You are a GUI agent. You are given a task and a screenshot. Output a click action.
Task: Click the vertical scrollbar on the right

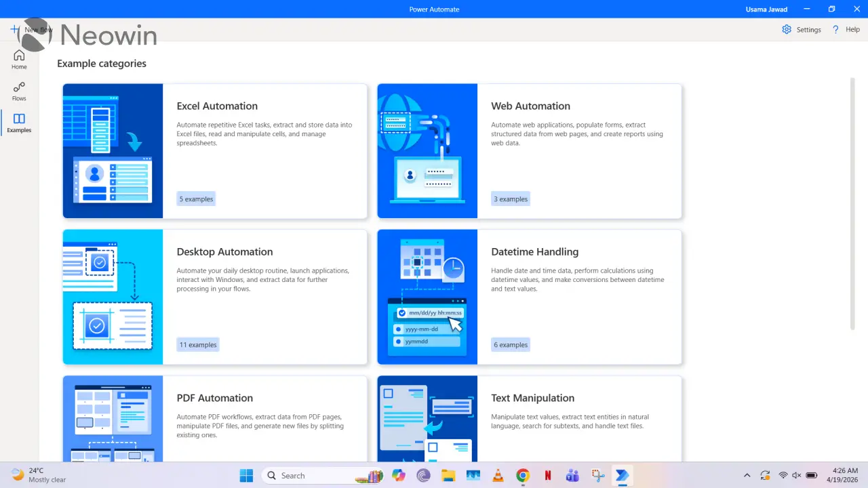click(x=853, y=203)
